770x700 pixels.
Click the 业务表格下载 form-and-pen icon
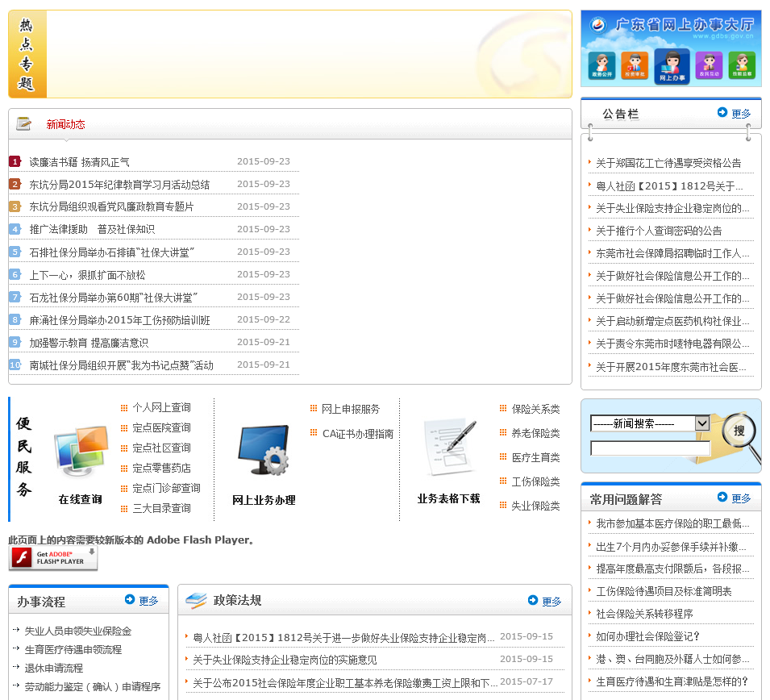(x=451, y=448)
